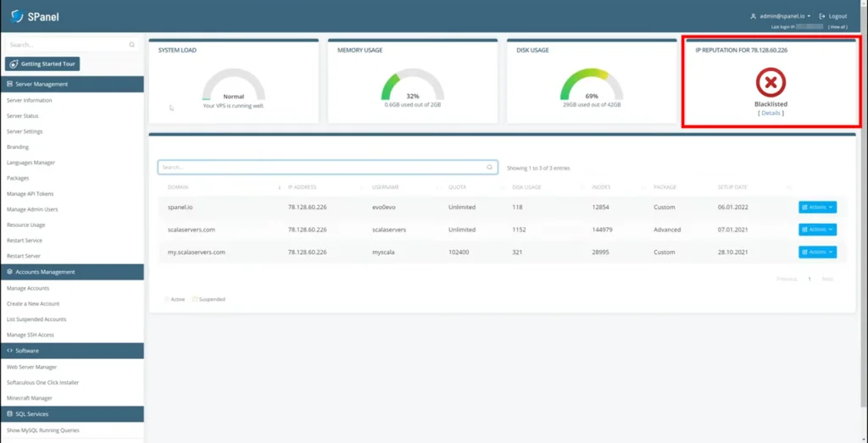Open Manage Accounts in sidebar
The height and width of the screenshot is (443, 868).
(x=28, y=288)
